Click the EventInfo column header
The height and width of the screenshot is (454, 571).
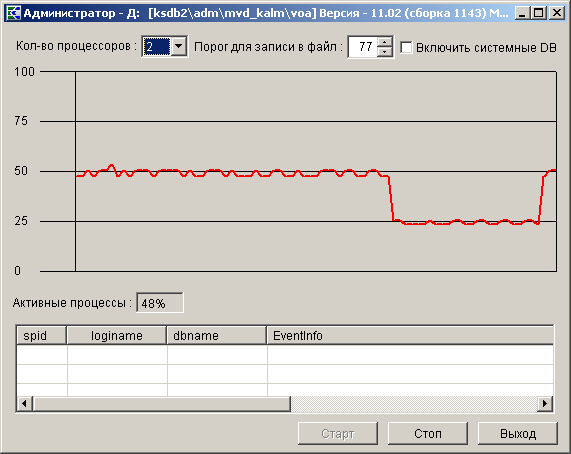pos(410,335)
